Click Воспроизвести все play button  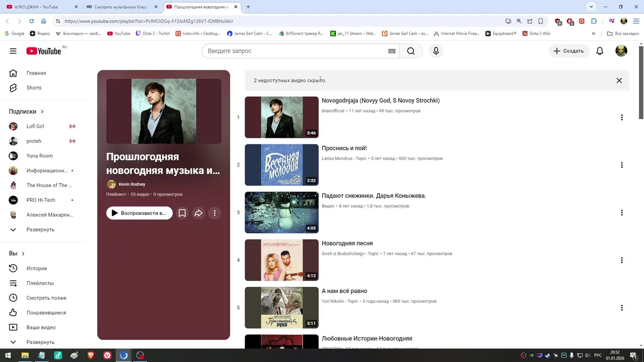[x=139, y=213]
